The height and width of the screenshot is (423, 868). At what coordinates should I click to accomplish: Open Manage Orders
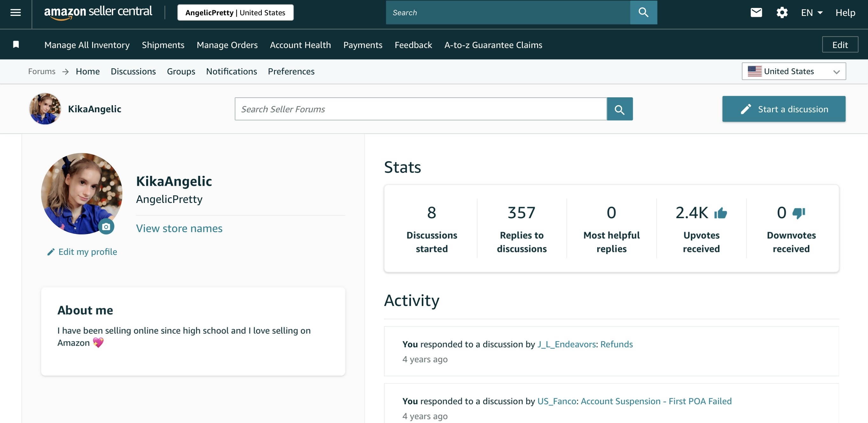tap(227, 45)
